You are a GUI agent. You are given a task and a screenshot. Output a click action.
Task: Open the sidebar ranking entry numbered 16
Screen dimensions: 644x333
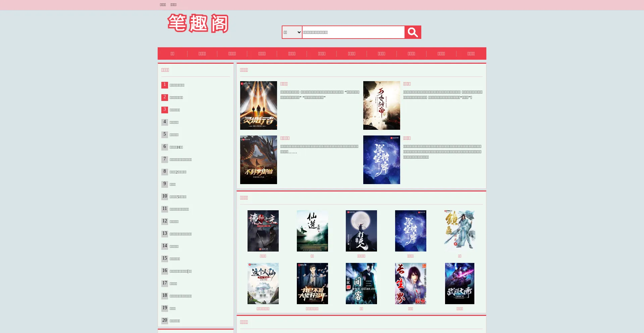click(x=181, y=271)
